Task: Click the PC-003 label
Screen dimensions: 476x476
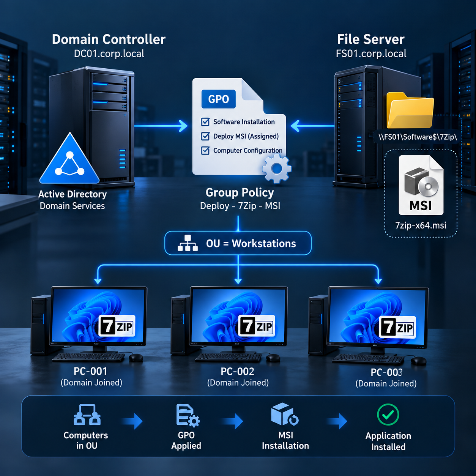Action: click(386, 372)
